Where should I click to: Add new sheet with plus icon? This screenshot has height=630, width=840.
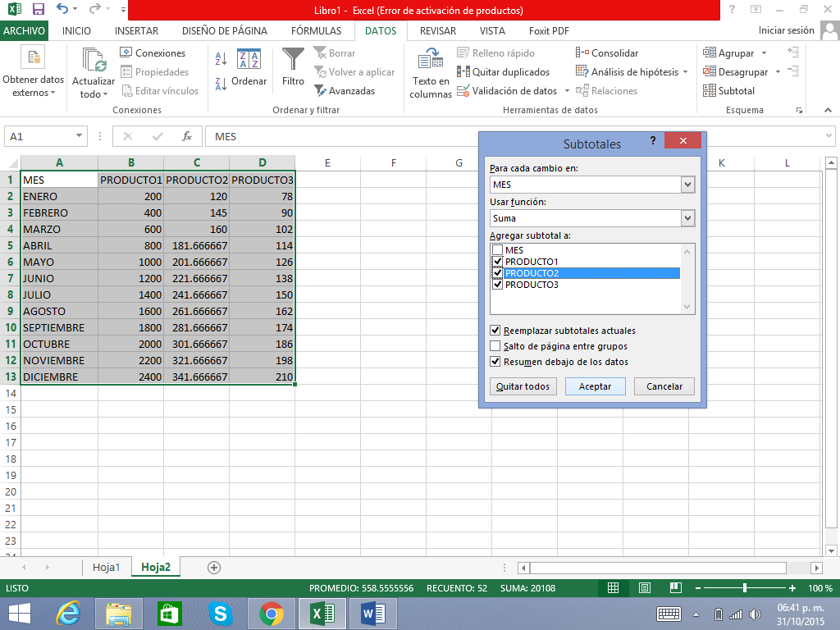[x=214, y=567]
